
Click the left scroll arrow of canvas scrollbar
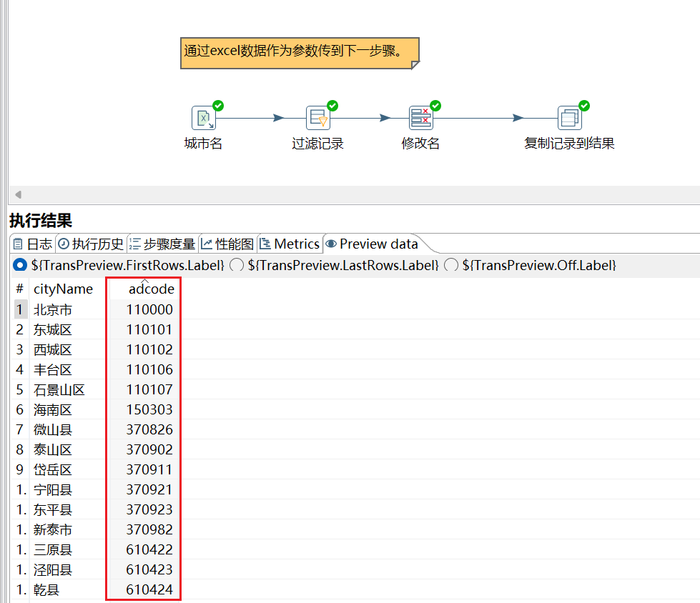(19, 194)
